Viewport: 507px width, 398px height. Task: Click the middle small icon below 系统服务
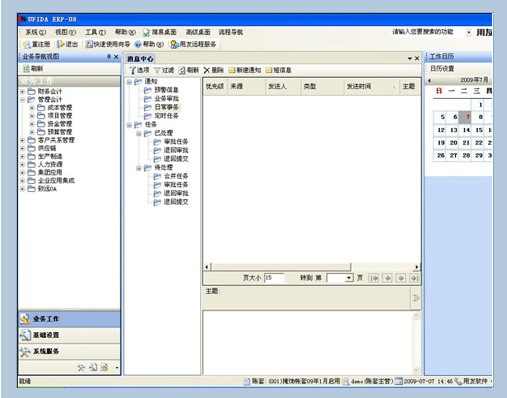point(93,367)
